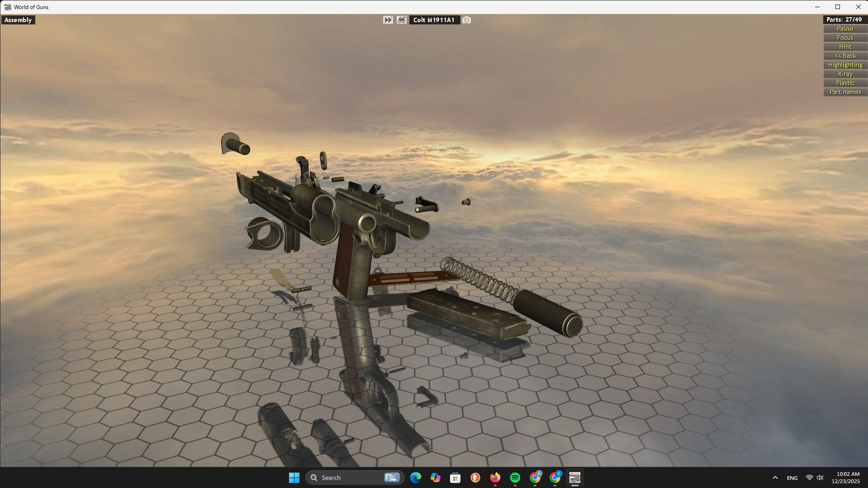The width and height of the screenshot is (868, 488).
Task: Pause the assembly game
Action: coord(845,28)
